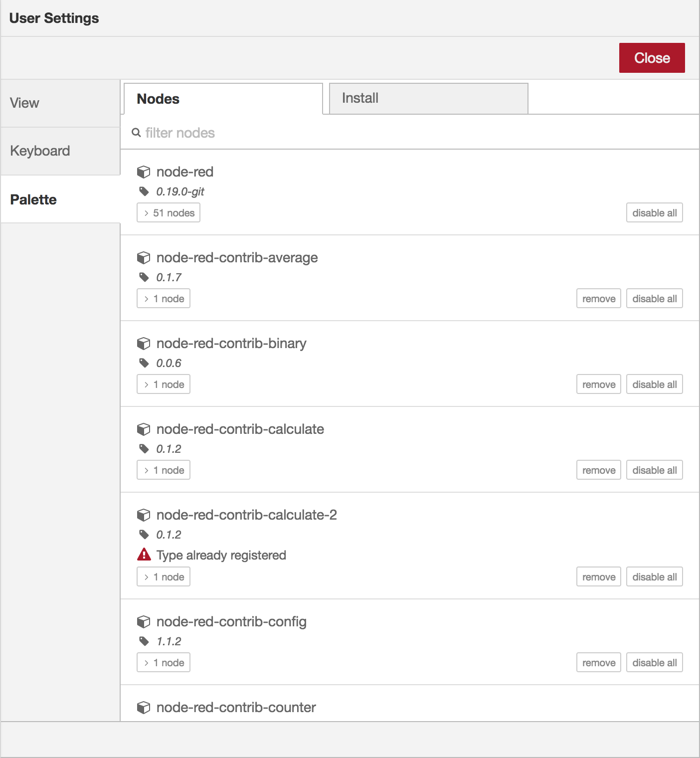
Task: Click the warning icon for Type already registered
Action: tap(144, 555)
